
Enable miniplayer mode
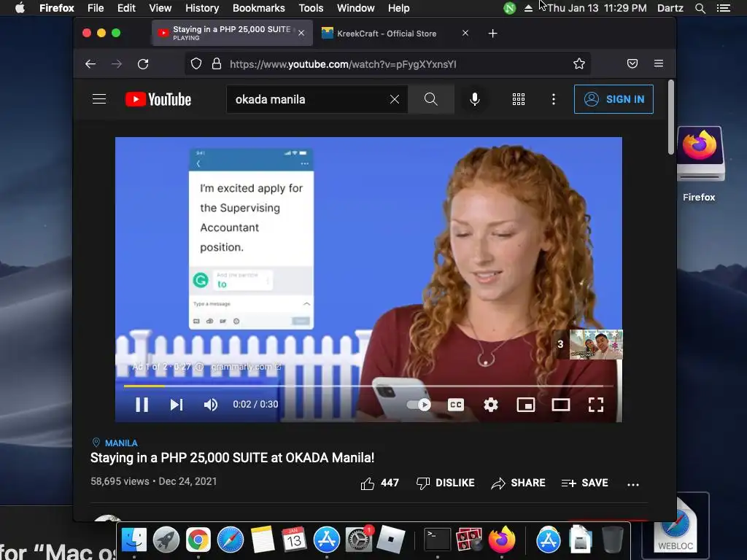coord(526,405)
